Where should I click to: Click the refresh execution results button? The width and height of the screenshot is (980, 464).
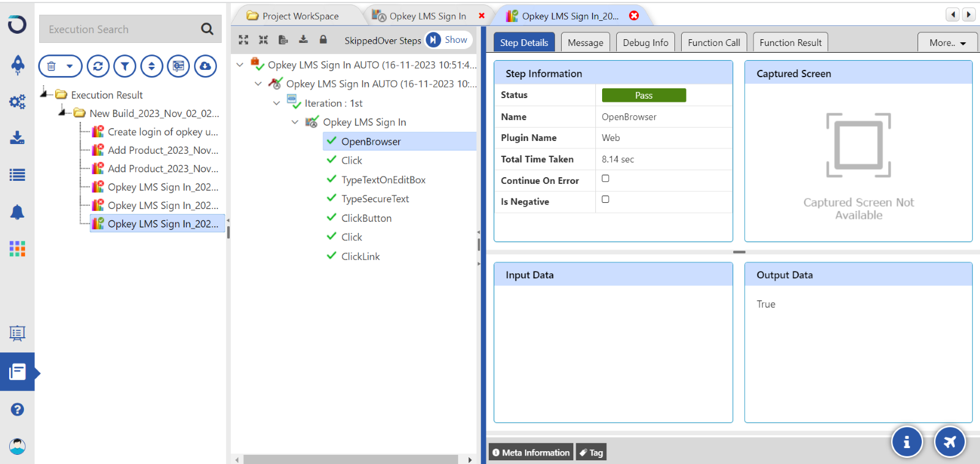pos(98,66)
